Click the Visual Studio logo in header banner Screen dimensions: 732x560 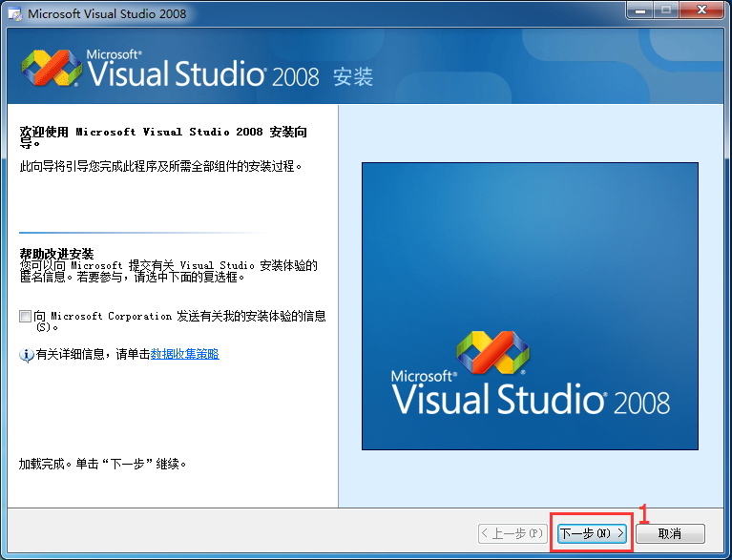pos(52,68)
